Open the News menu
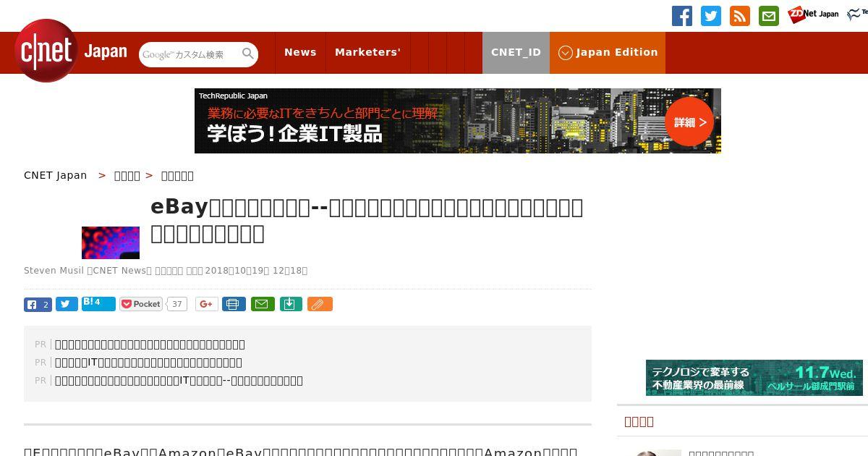Screen dimensions: 868x456 (x=300, y=52)
